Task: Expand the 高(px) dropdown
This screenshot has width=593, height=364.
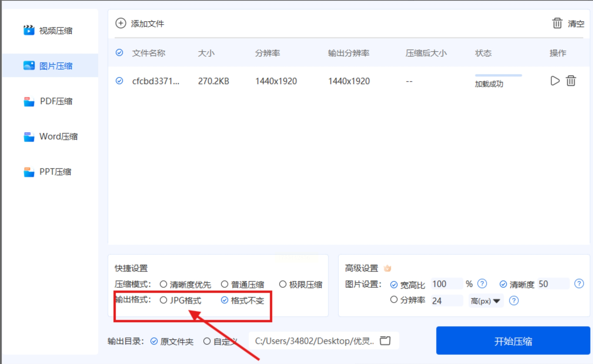Action: [486, 301]
